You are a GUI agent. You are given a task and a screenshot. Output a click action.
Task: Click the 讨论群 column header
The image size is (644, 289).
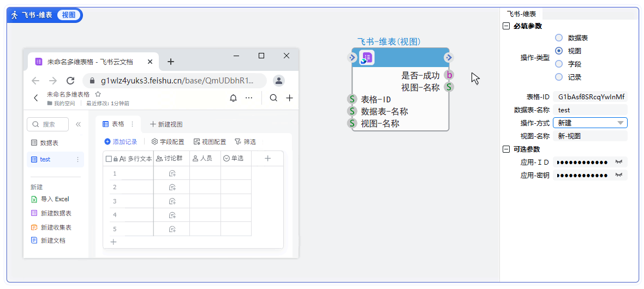click(171, 159)
